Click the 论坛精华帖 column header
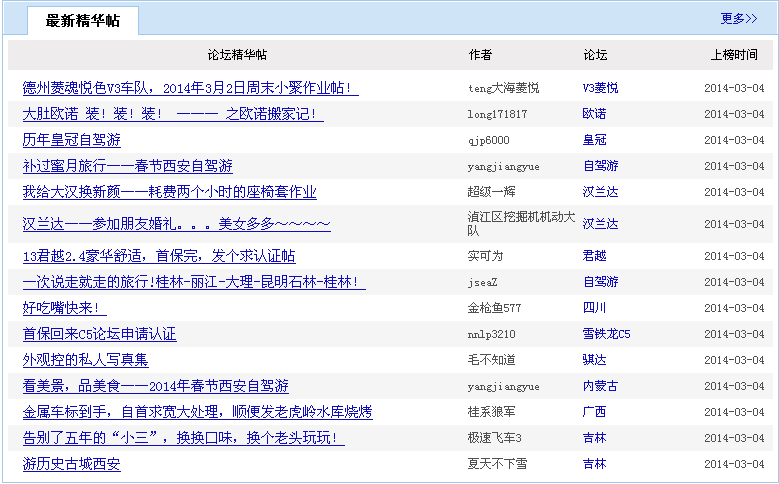The width and height of the screenshot is (779, 484). (x=237, y=55)
